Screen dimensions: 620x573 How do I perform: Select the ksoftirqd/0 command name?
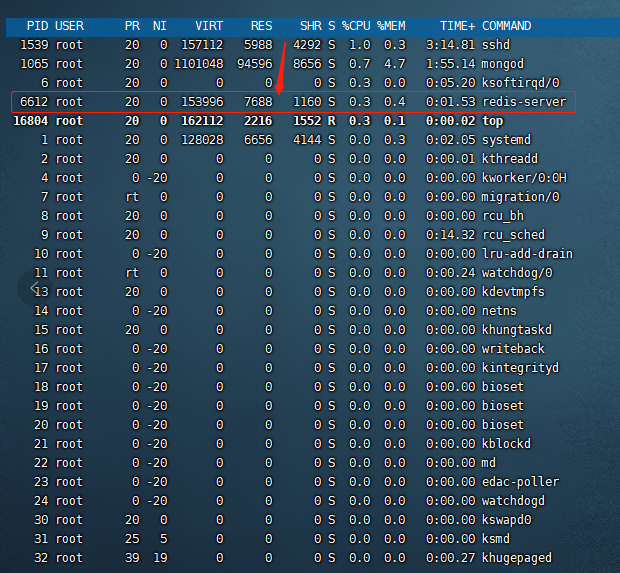(521, 83)
